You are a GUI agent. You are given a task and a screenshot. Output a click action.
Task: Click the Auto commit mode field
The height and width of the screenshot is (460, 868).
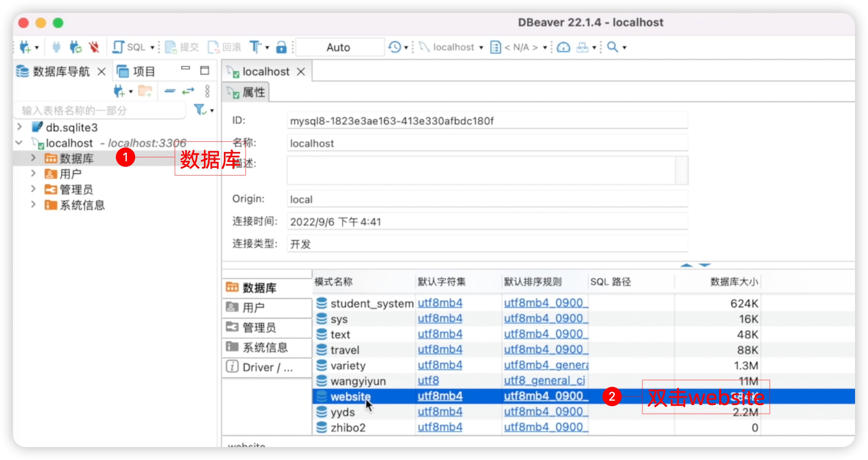pyautogui.click(x=340, y=47)
